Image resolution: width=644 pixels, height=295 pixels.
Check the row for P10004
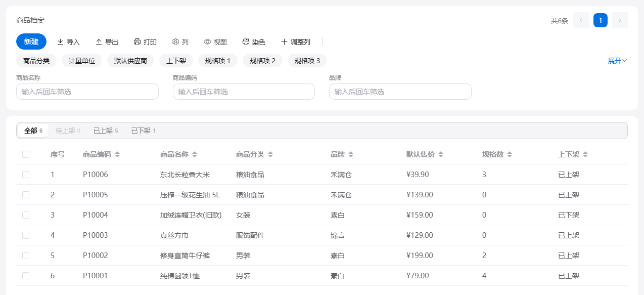[26, 215]
